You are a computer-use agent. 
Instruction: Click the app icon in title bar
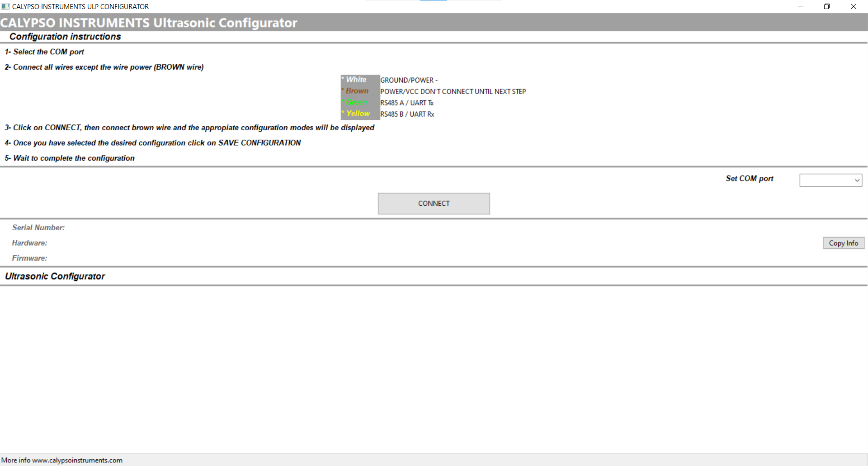click(5, 6)
